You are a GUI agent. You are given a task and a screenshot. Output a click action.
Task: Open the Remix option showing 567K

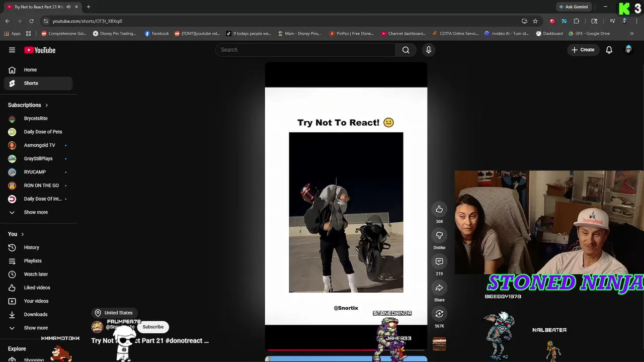[x=439, y=314]
